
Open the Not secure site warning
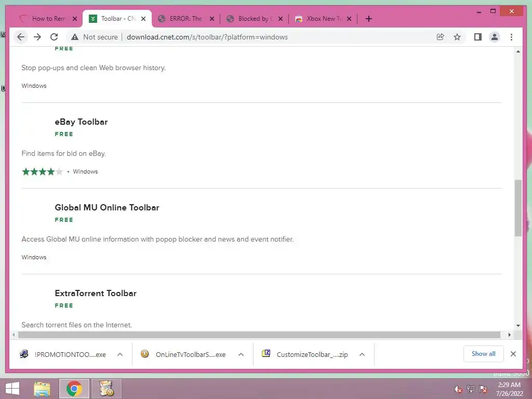[95, 37]
